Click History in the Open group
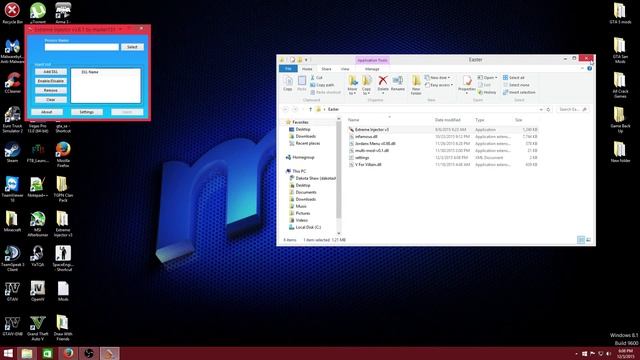Screen dimensions: 640x360 pos(487,92)
